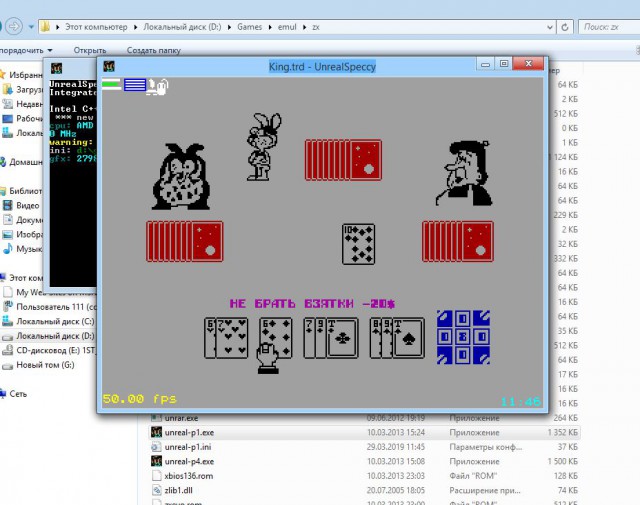The height and width of the screenshot is (505, 640).
Task: Select the 8 of spades card
Action: [x=375, y=338]
